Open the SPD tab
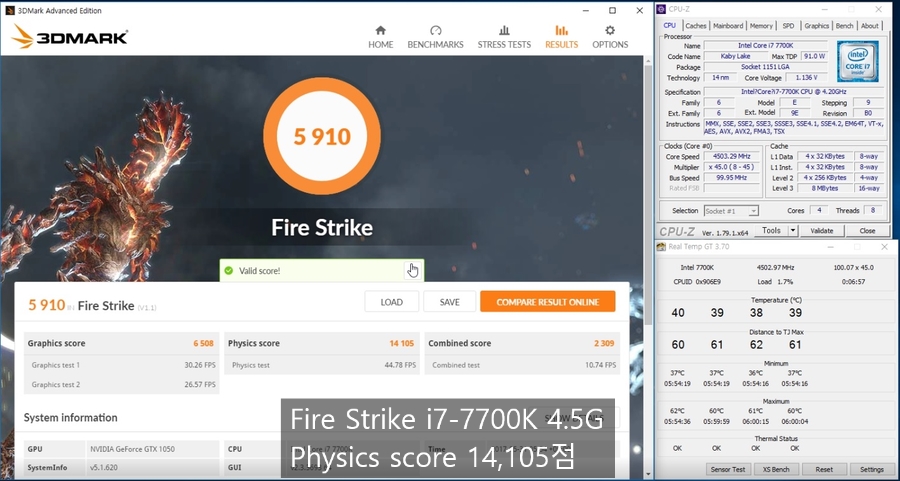Image resolution: width=900 pixels, height=481 pixels. pyautogui.click(x=788, y=26)
